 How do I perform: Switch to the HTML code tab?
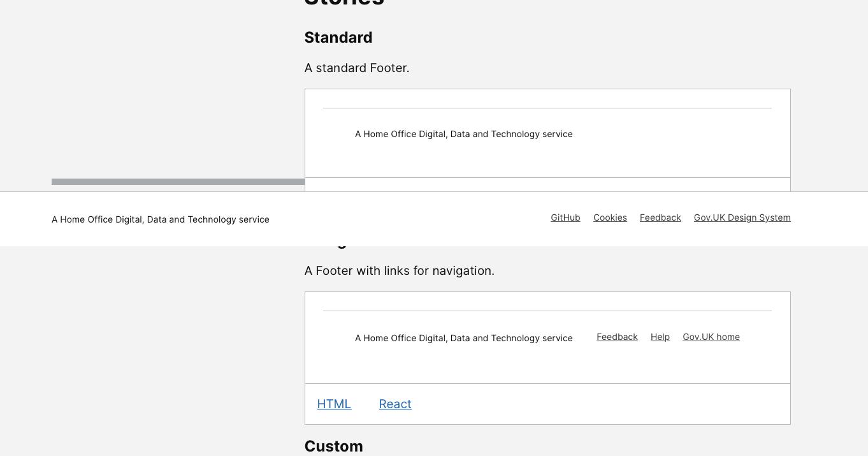pyautogui.click(x=334, y=404)
